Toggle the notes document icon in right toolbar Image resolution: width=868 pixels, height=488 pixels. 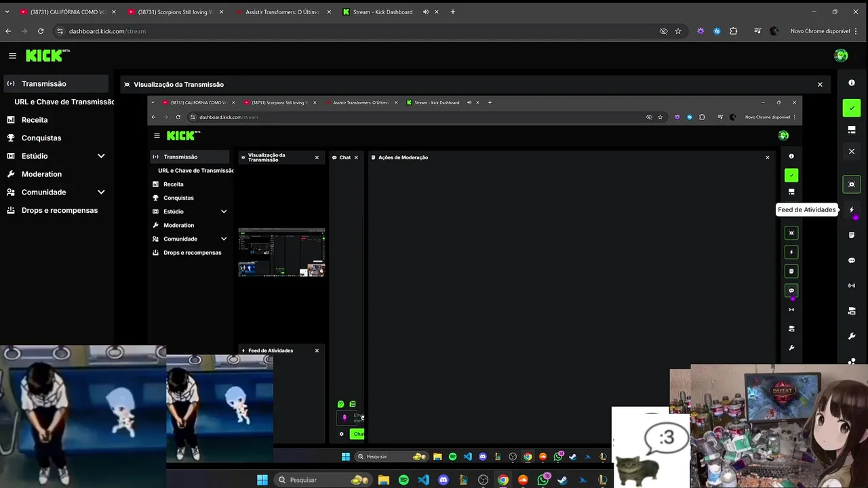[x=852, y=235]
